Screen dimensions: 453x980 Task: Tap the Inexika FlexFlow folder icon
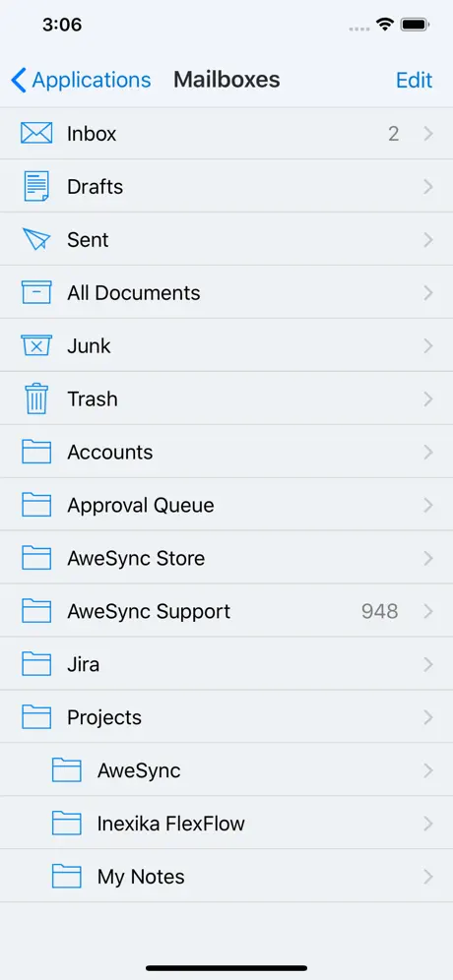[66, 824]
